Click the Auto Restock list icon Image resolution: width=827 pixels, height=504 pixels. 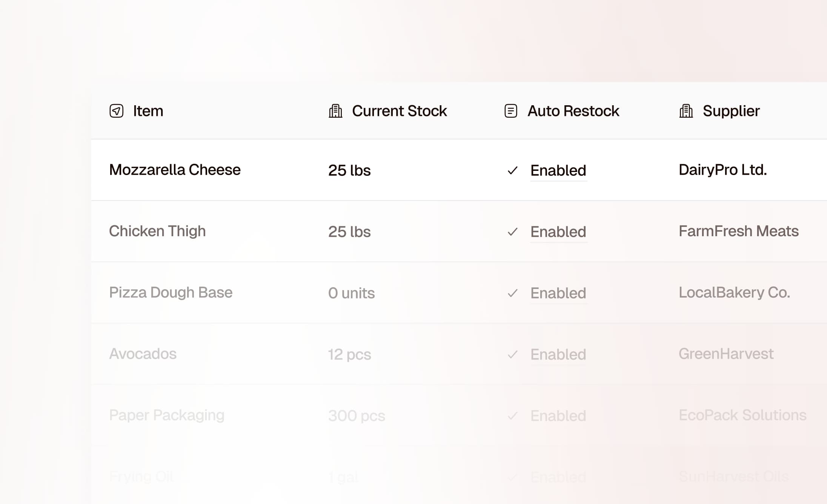point(511,111)
